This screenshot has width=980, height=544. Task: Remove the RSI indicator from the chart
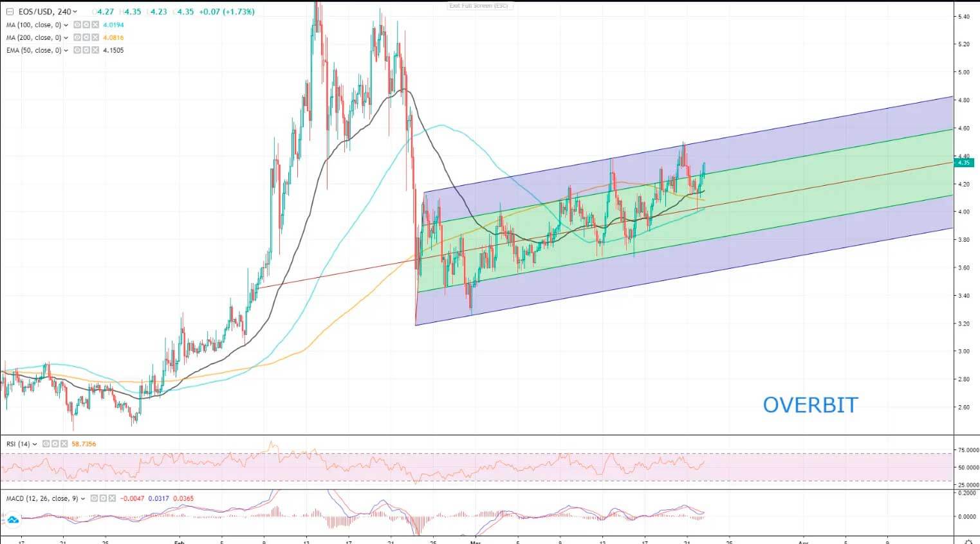[x=64, y=444]
